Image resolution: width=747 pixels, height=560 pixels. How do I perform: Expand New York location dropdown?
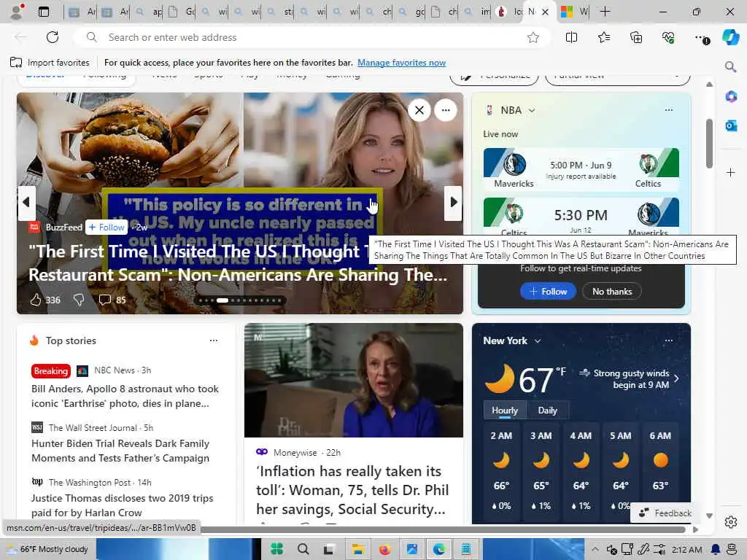click(538, 341)
